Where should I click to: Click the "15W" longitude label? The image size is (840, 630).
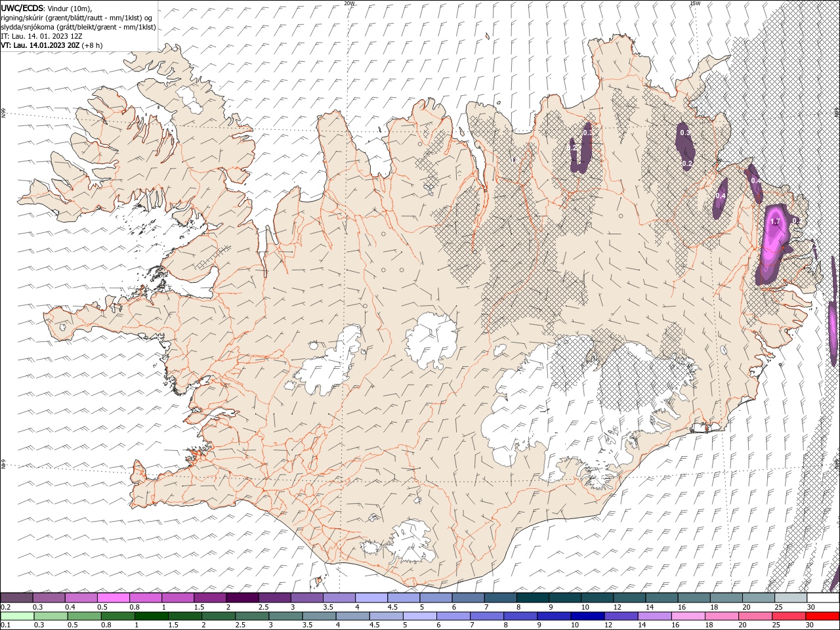695,3
